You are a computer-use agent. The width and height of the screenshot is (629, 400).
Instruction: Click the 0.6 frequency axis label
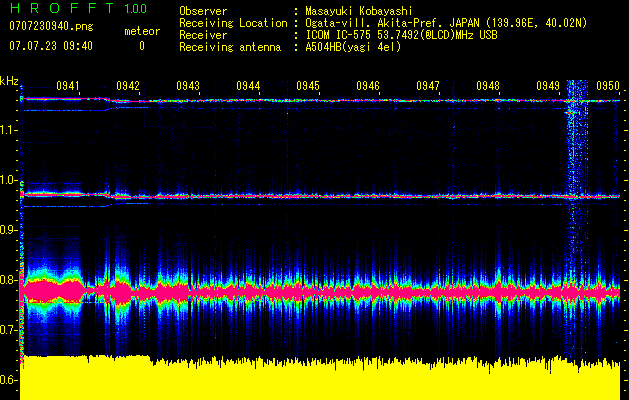(x=8, y=380)
